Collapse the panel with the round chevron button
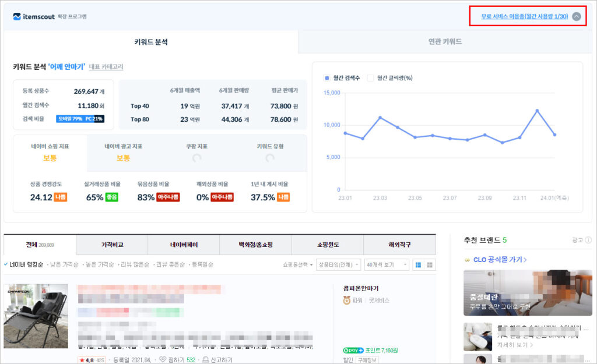Viewport: 597px width, 364px height. 576,17
